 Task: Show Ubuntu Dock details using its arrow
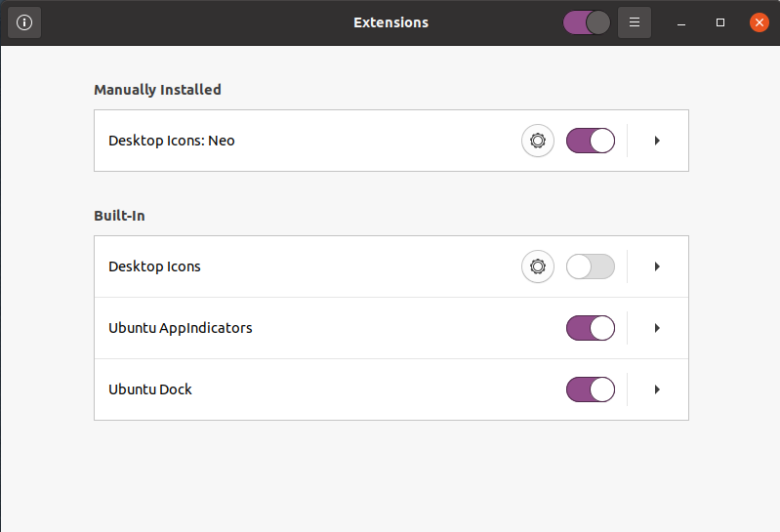[x=657, y=389]
